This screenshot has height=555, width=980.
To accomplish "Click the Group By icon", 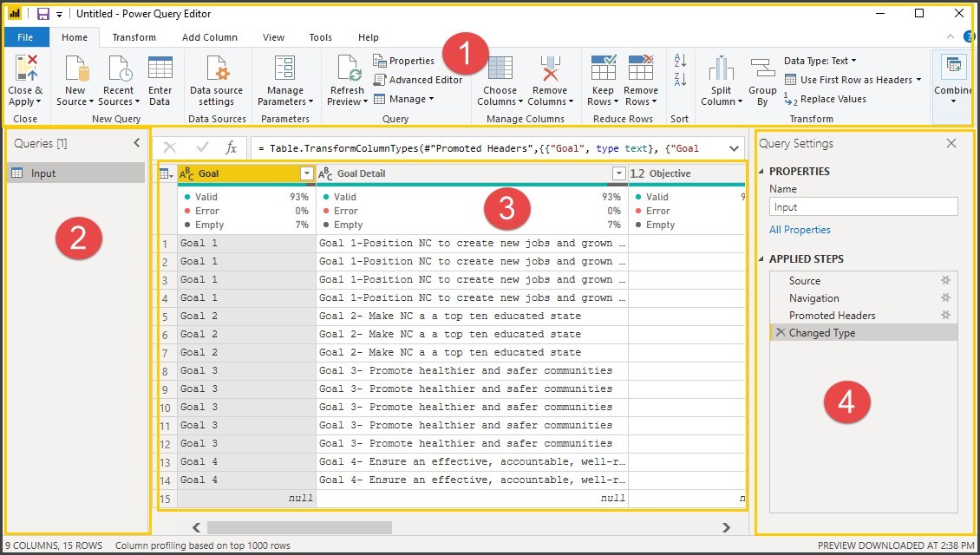I will (762, 68).
